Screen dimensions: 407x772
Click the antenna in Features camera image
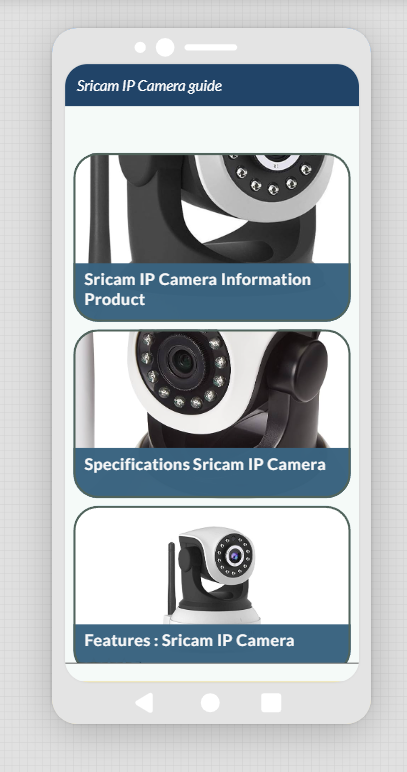pyautogui.click(x=172, y=579)
